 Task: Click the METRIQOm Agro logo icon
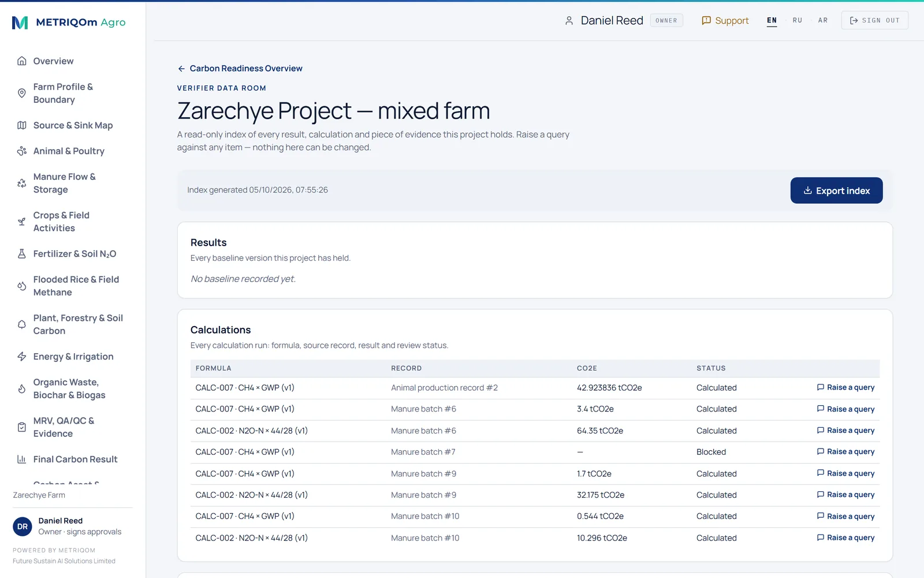20,23
